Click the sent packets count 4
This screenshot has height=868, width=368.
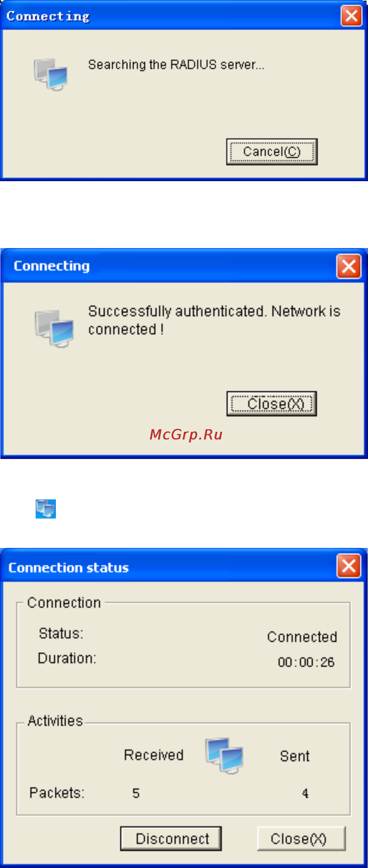point(305,793)
